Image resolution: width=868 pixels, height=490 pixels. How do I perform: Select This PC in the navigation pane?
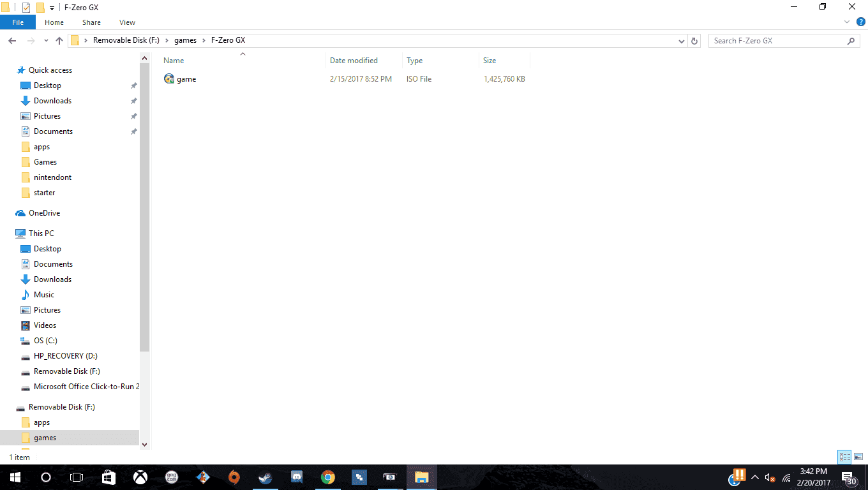(x=41, y=234)
